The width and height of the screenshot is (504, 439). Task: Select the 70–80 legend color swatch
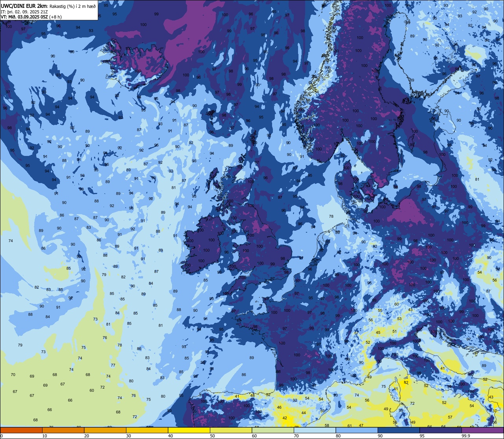[x=315, y=430]
